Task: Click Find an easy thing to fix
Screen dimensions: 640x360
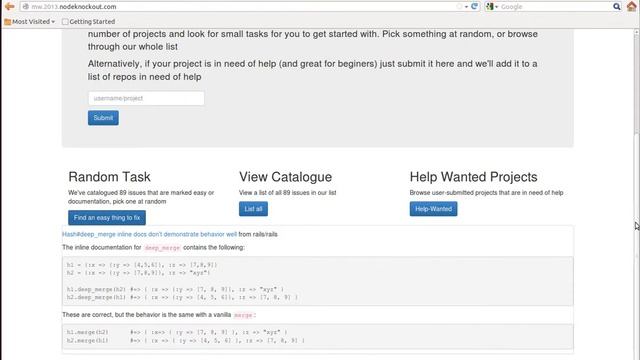Action: click(x=107, y=218)
